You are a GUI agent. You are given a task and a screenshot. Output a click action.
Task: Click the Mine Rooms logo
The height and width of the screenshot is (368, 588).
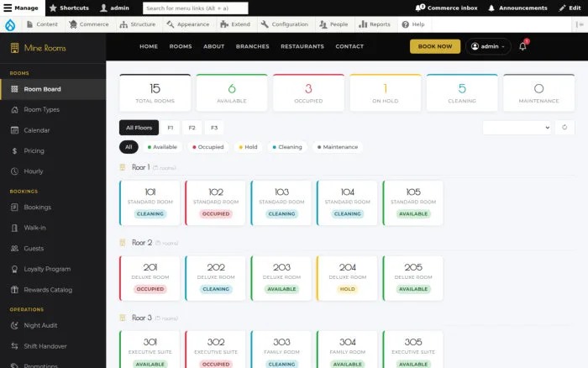point(39,48)
